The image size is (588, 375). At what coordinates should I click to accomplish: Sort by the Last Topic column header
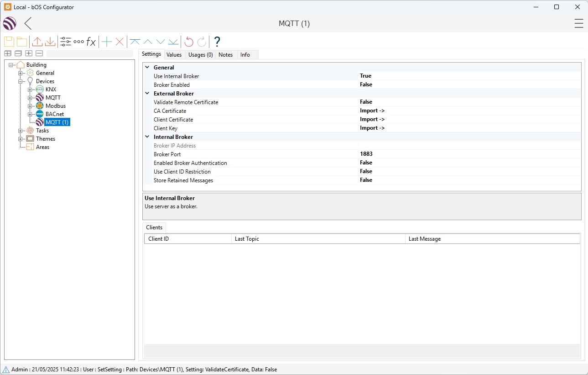[x=318, y=239]
